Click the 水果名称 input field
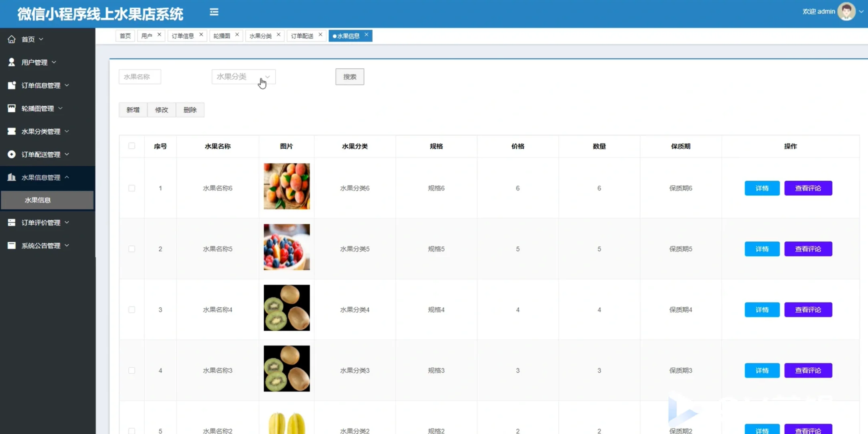The width and height of the screenshot is (868, 434). click(x=139, y=76)
